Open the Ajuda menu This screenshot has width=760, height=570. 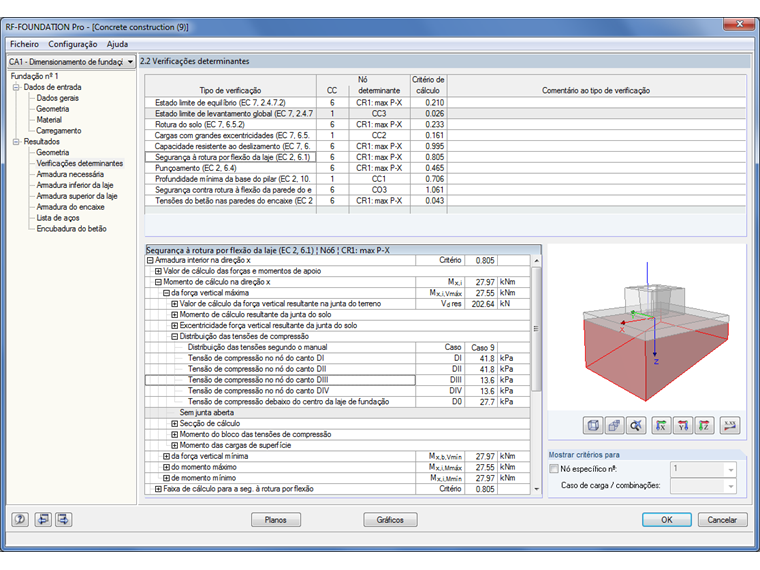point(117,44)
